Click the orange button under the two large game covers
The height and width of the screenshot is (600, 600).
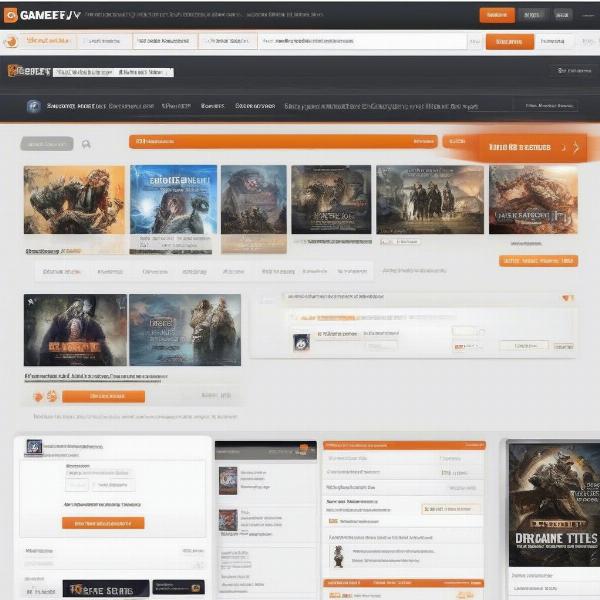(103, 396)
